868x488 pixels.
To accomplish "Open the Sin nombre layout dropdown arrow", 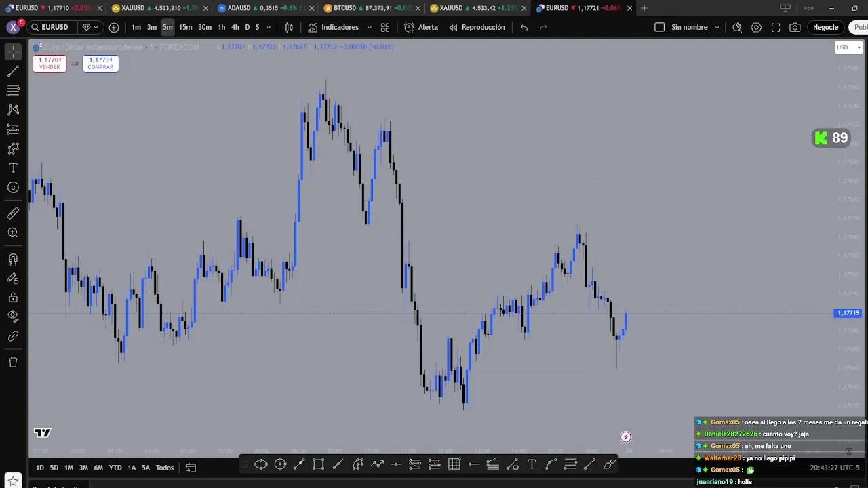I will [717, 27].
